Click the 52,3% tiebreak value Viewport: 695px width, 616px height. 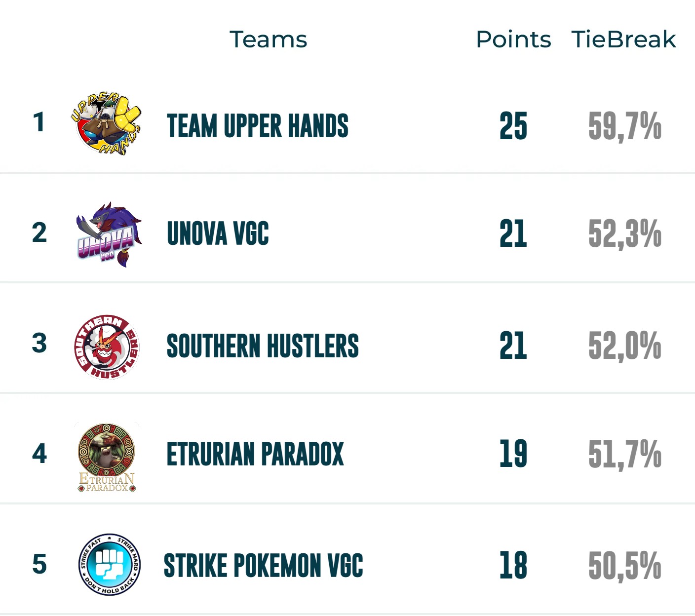coord(624,233)
